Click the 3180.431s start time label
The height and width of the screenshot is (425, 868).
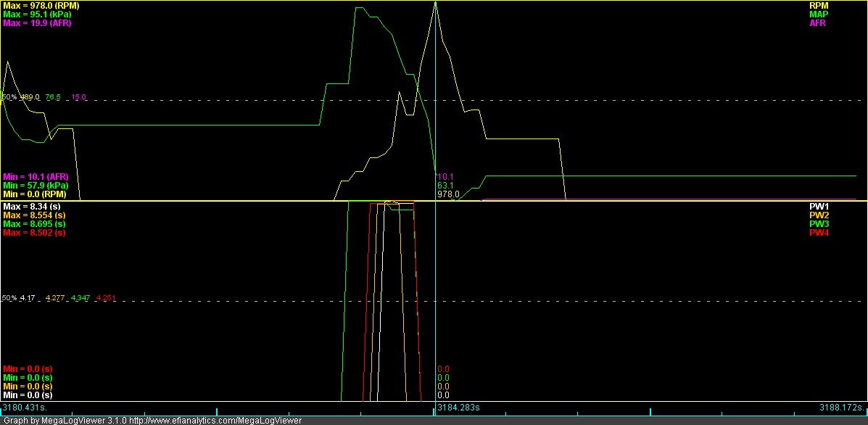coord(22,408)
